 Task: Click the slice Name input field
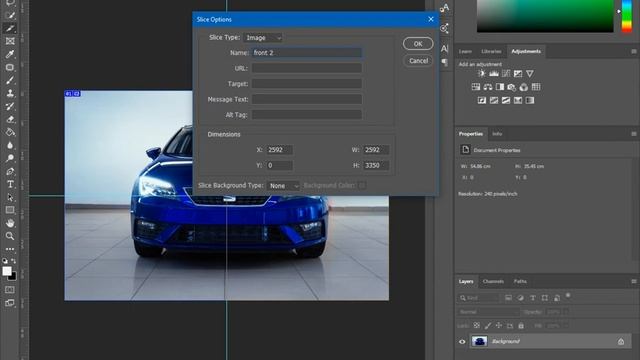tap(307, 53)
